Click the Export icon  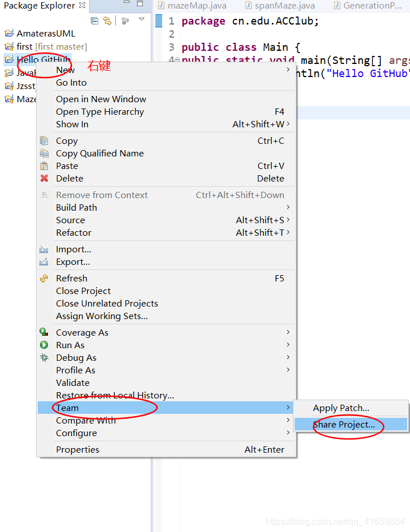44,262
